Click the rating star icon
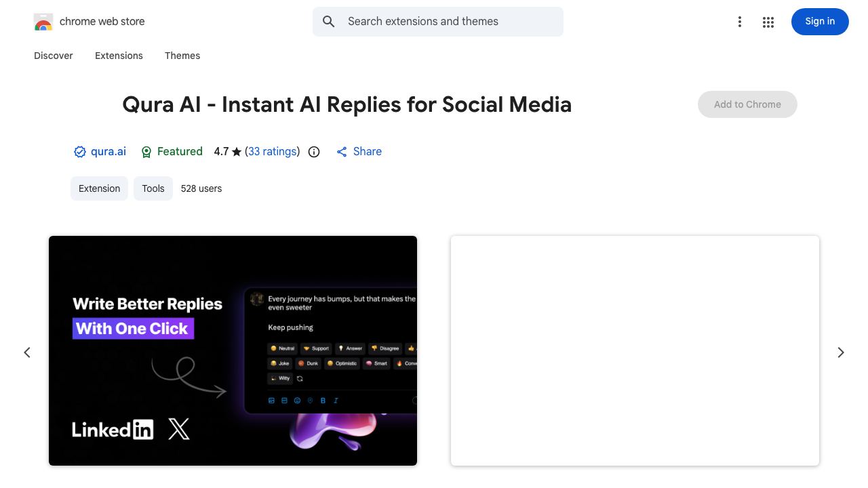Screen dimensions: 868x488 (237, 152)
